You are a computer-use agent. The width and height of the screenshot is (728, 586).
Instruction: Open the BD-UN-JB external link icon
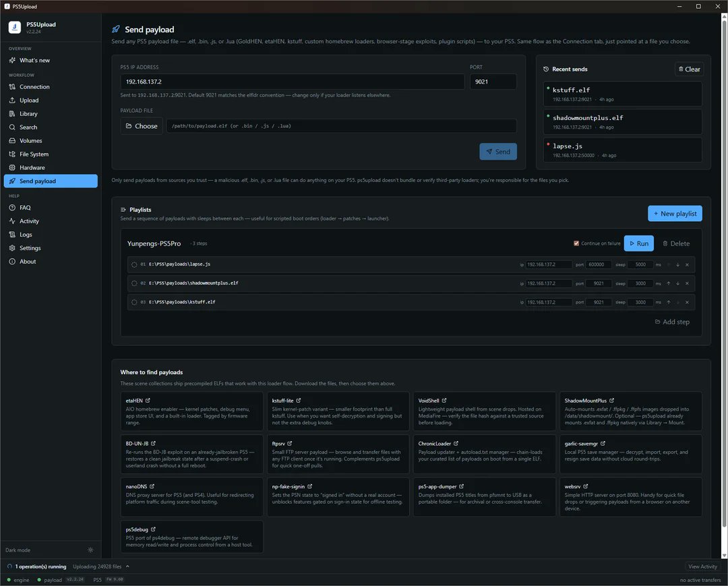(153, 444)
